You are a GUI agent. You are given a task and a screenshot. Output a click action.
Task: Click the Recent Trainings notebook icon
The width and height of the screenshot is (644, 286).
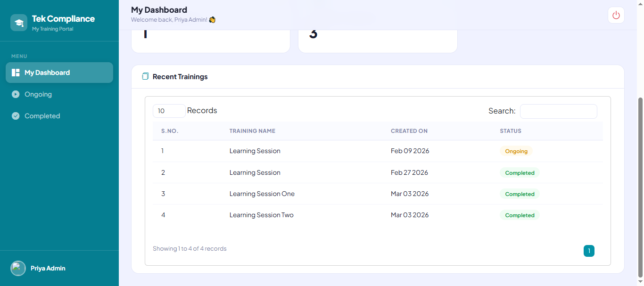point(145,76)
